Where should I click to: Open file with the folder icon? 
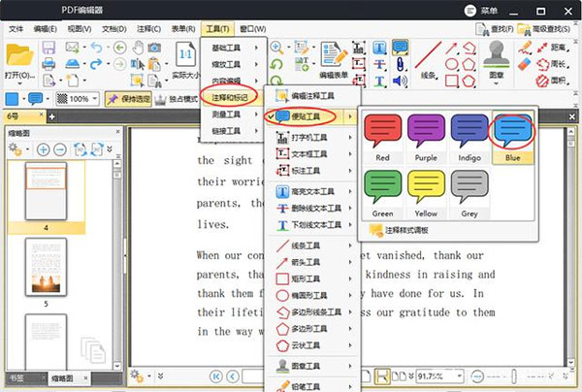(19, 55)
